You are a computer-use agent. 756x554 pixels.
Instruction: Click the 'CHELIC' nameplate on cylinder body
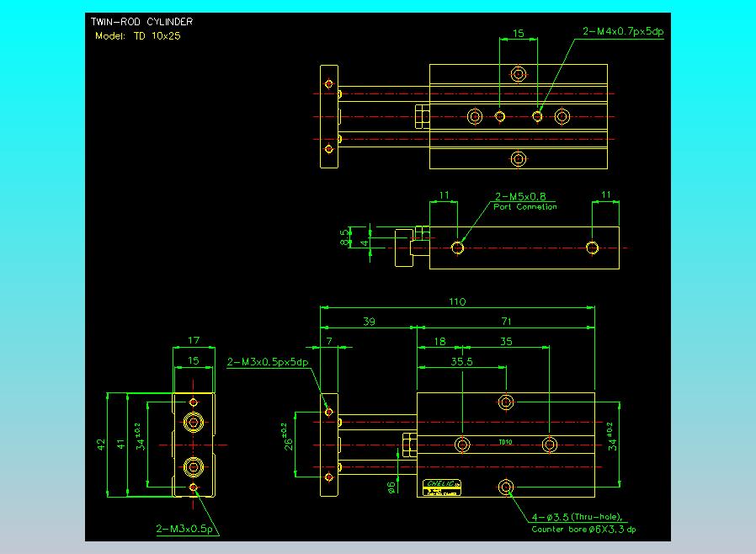[442, 487]
